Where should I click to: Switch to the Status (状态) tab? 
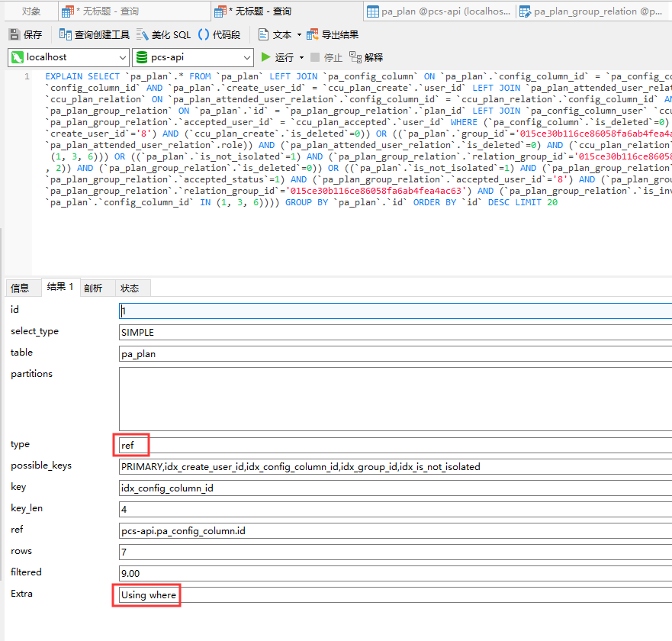(x=130, y=288)
